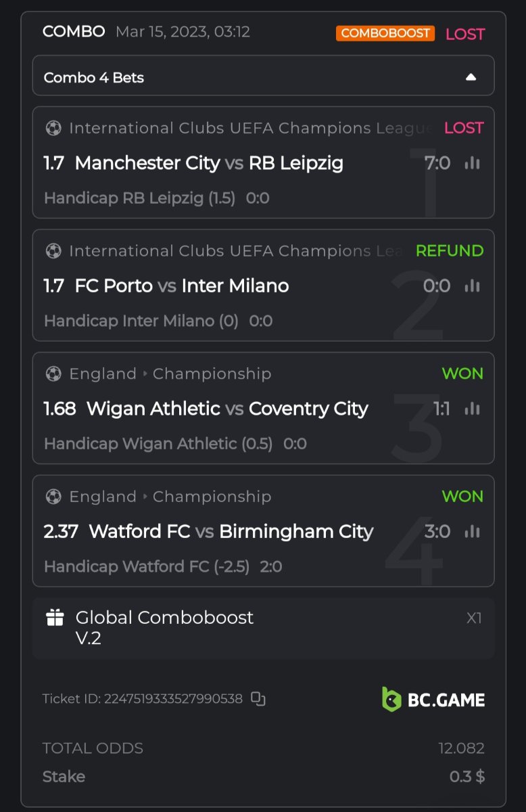Open stats icon for Manchester City match
526x812 pixels.
[472, 163]
